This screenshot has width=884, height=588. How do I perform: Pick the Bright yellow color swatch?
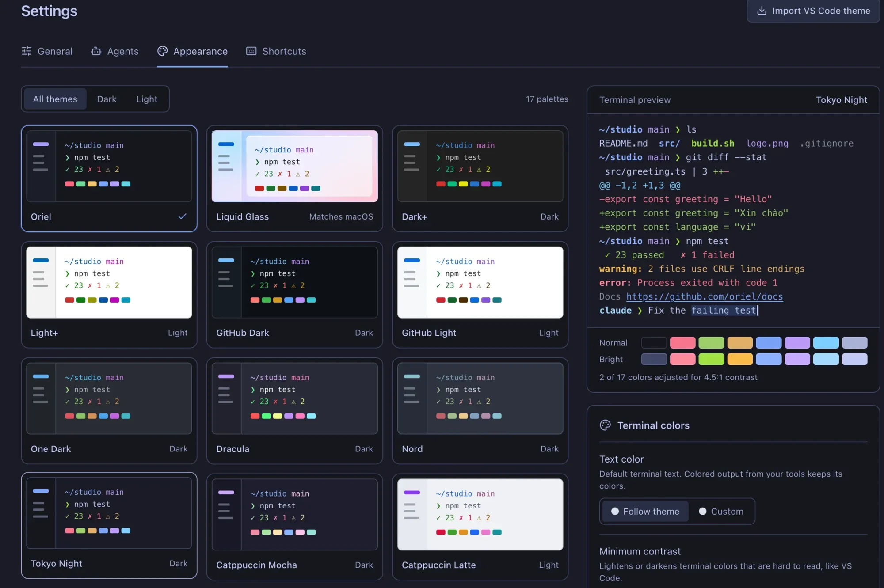[x=740, y=359]
